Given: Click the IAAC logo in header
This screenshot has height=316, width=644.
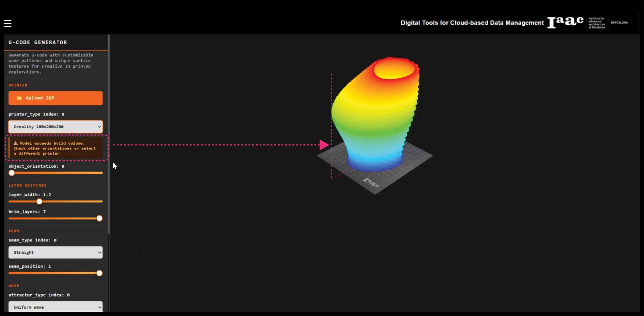Looking at the screenshot, I should coord(565,23).
